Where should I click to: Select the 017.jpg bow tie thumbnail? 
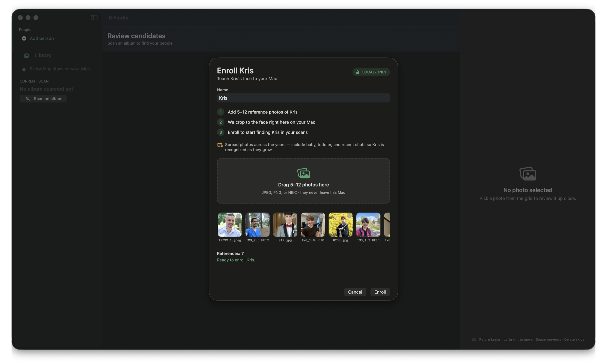(285, 225)
